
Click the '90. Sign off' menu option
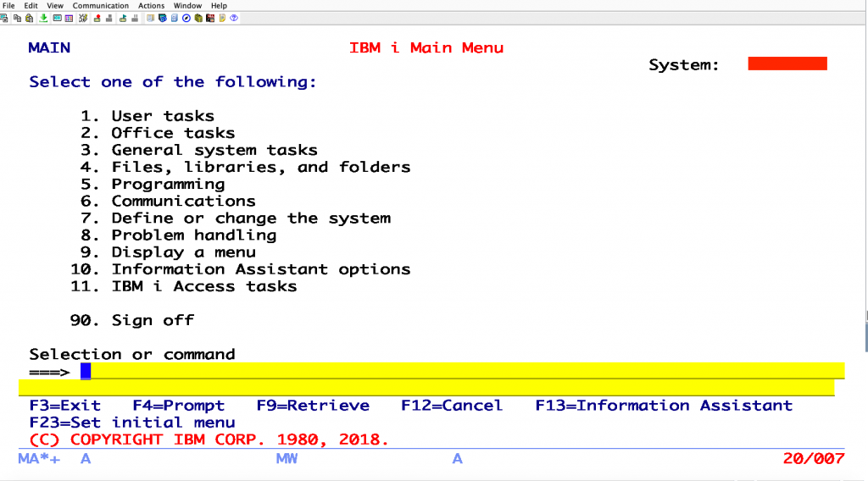[x=132, y=320]
